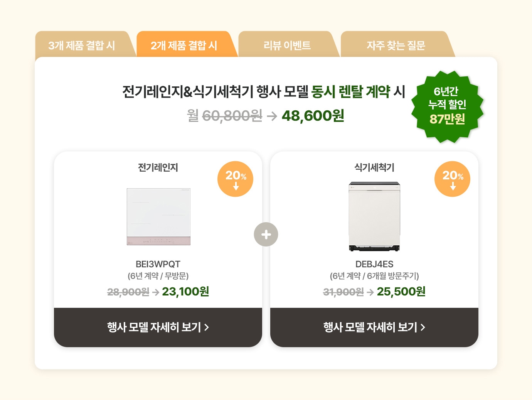The width and height of the screenshot is (532, 400).
Task: Open 행사 모델 자세히 보기 for 식기세척기
Action: pos(374,327)
